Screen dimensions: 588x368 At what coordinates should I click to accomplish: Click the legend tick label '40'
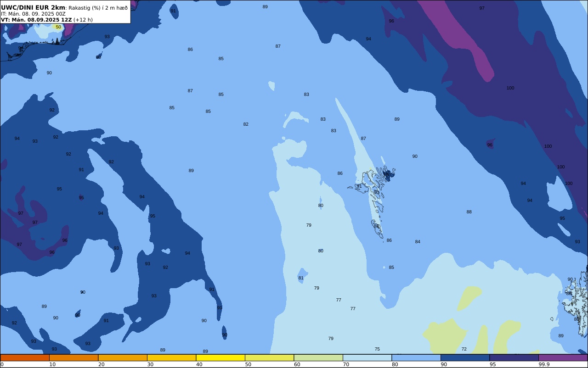199,364
